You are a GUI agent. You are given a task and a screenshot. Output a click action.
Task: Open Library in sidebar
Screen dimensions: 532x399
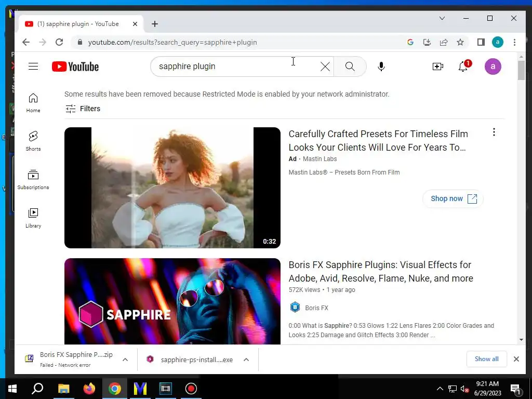(33, 218)
